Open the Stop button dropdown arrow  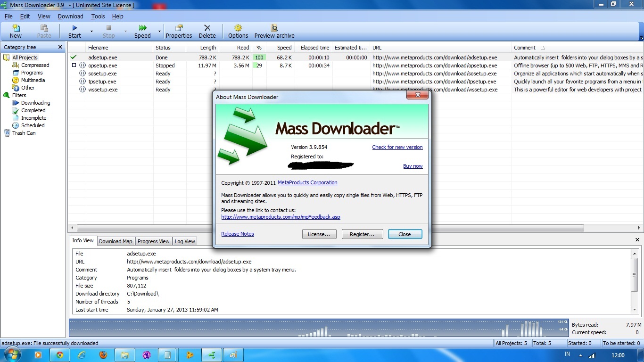124,32
